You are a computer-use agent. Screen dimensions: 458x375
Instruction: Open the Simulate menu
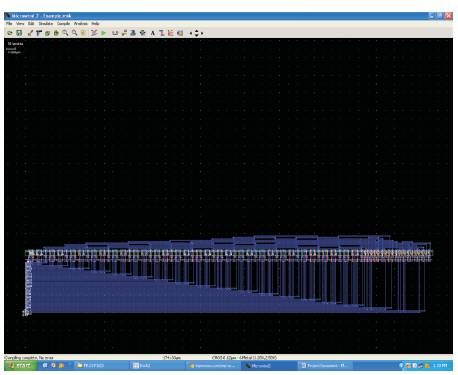(46, 23)
